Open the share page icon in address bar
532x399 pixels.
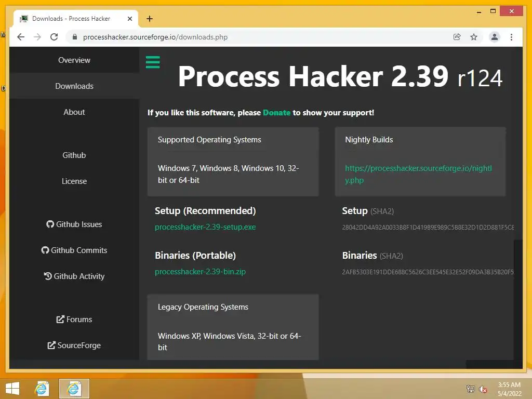(x=457, y=37)
